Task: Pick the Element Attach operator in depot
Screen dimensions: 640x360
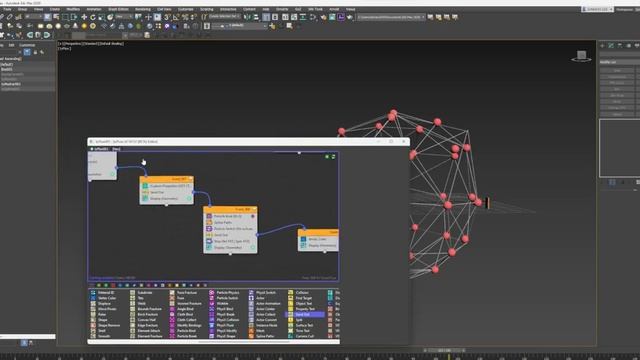Action: pos(146,331)
